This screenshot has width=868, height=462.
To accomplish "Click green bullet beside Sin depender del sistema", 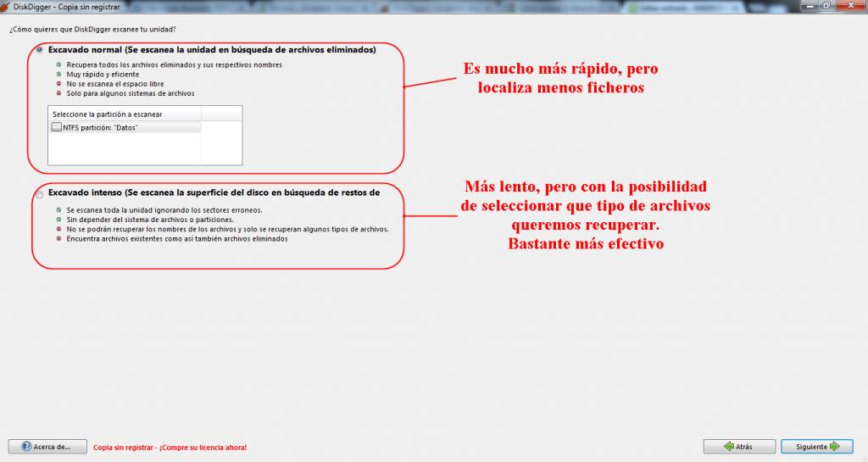I will pos(58,220).
